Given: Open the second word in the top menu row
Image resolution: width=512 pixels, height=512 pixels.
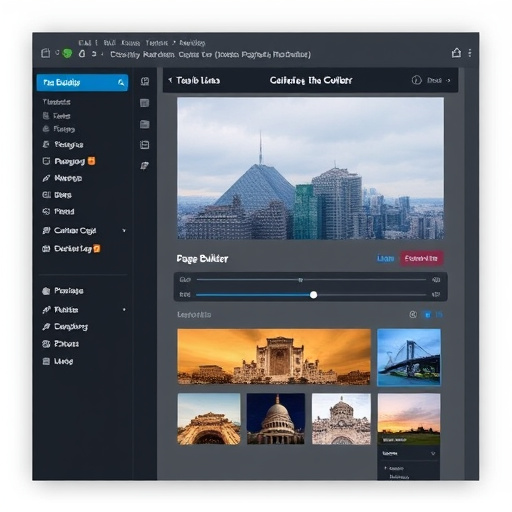Looking at the screenshot, I should coord(110,43).
